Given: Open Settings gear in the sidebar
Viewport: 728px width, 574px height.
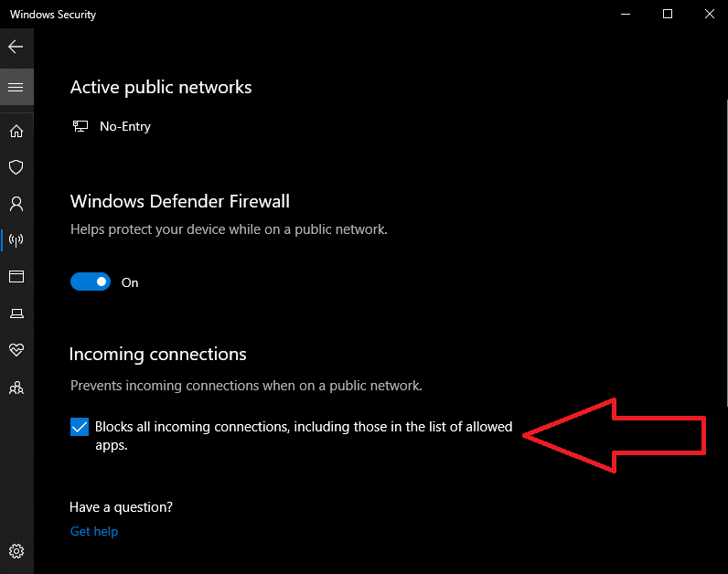Looking at the screenshot, I should coord(16,551).
